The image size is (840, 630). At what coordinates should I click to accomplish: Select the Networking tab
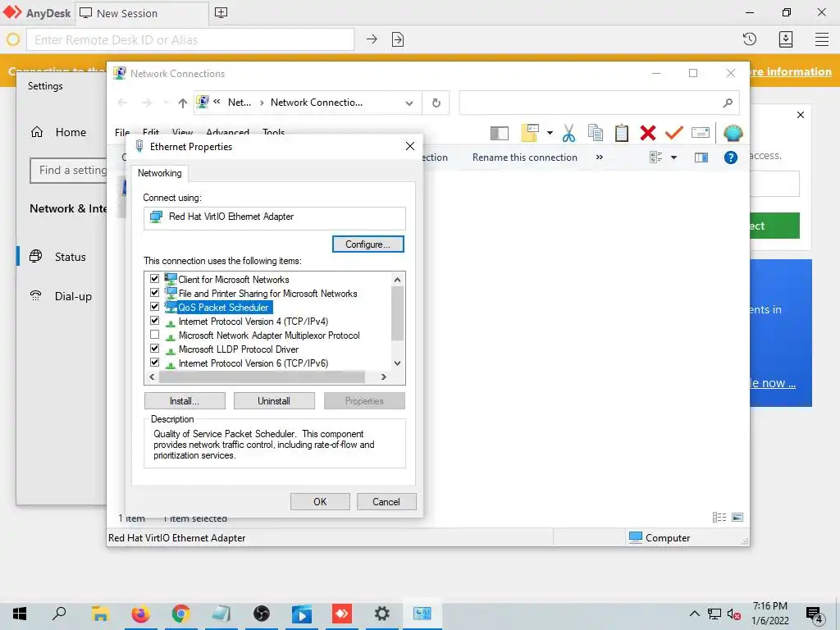160,173
